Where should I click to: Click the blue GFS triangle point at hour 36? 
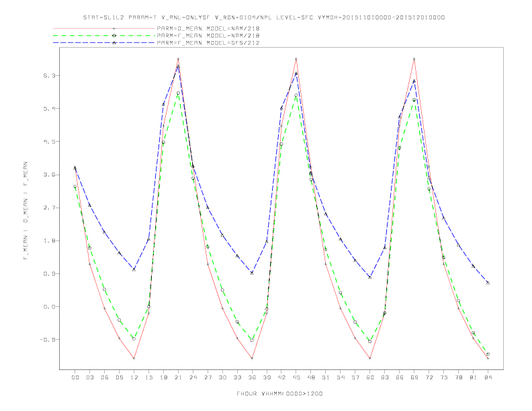coord(252,273)
